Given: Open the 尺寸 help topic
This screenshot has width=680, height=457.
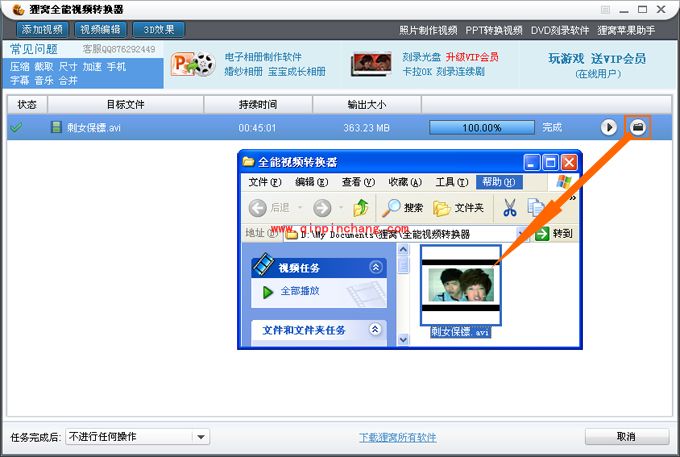Looking at the screenshot, I should (68, 67).
